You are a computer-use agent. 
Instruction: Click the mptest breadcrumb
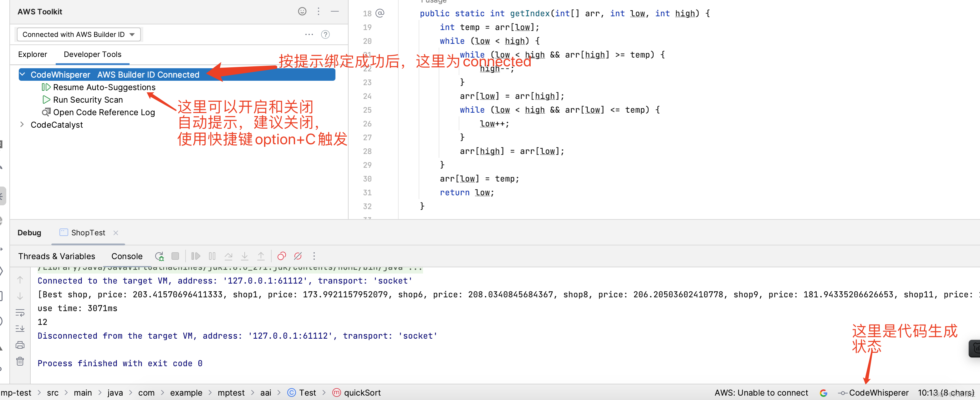tap(231, 393)
